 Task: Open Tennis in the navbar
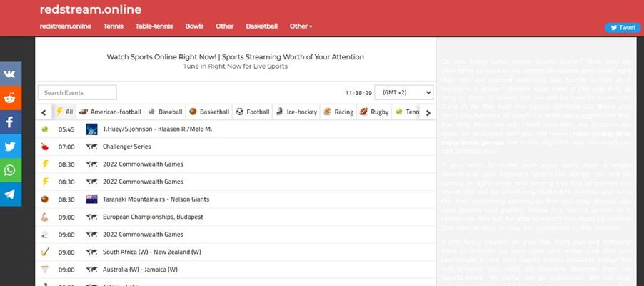click(113, 26)
